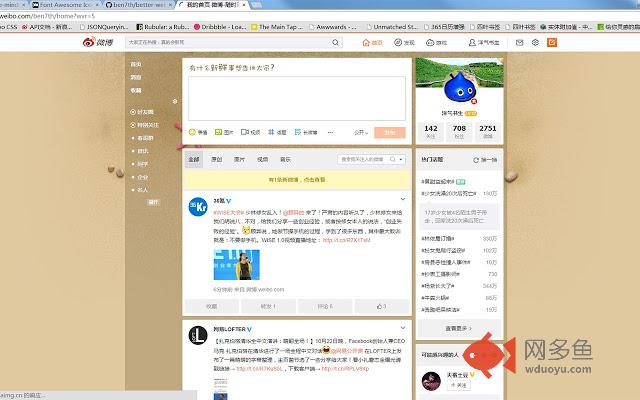Click the search magnifier in top search bar
Image resolution: width=640 pixels, height=400 pixels.
(x=335, y=42)
